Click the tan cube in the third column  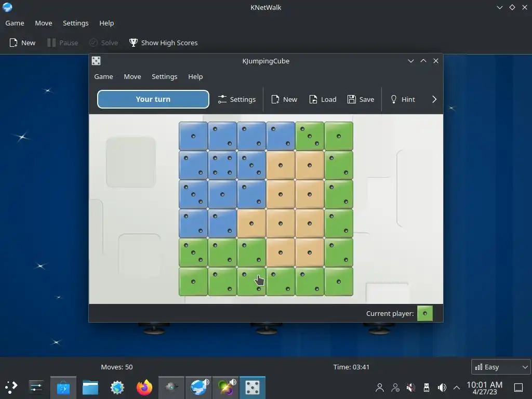(251, 223)
